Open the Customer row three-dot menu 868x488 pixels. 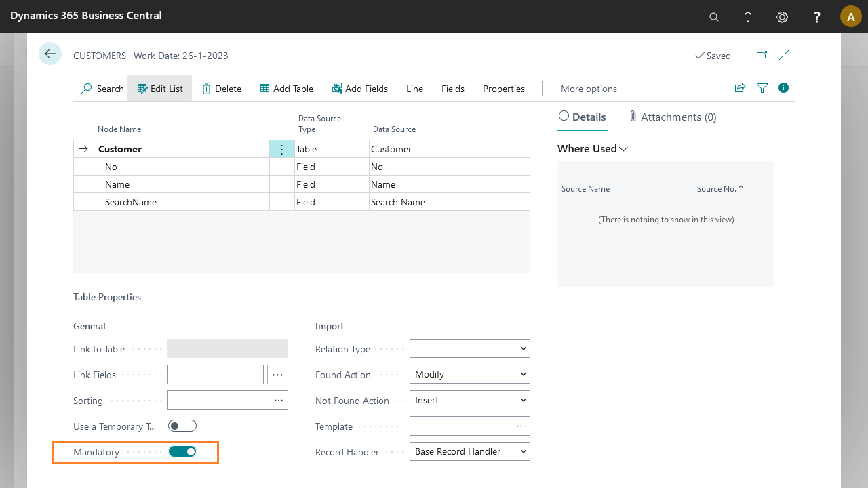pos(282,149)
